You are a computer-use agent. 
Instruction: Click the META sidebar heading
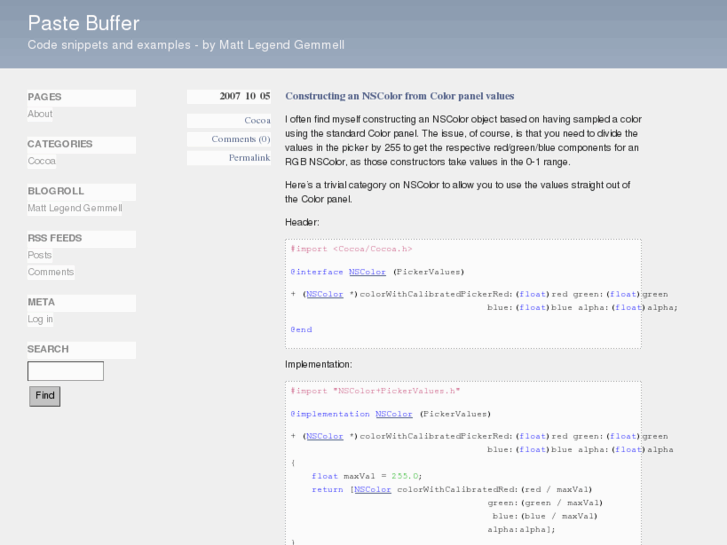(x=41, y=302)
